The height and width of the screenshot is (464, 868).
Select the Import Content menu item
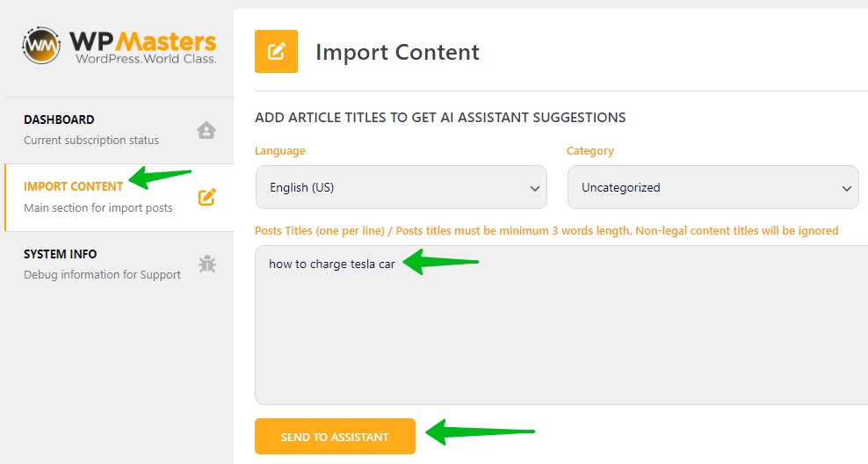(119, 198)
